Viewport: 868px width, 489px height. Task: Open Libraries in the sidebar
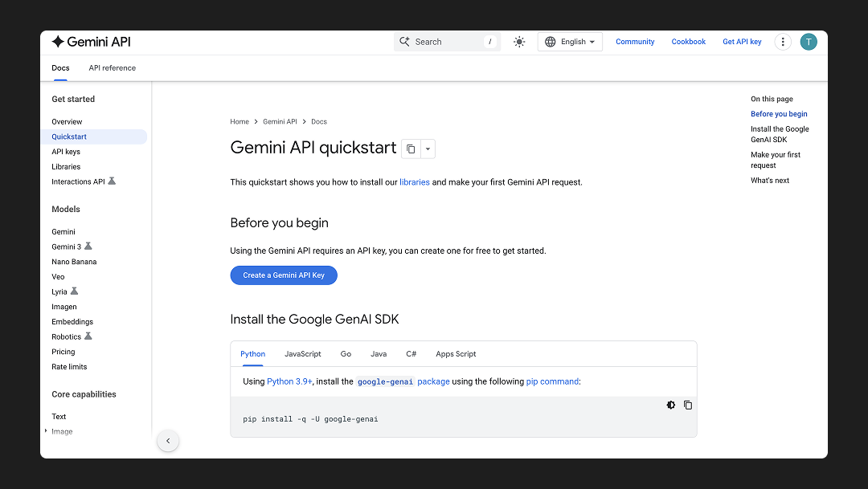pyautogui.click(x=66, y=166)
